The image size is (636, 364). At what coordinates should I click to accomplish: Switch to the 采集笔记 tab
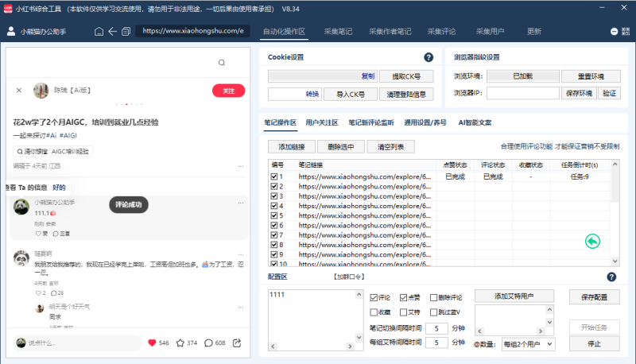(x=338, y=32)
